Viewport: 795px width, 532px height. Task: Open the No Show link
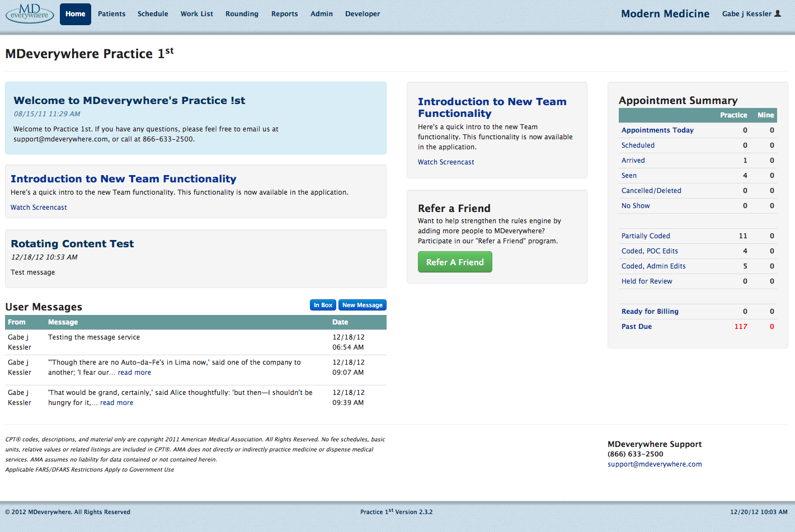[x=636, y=206]
